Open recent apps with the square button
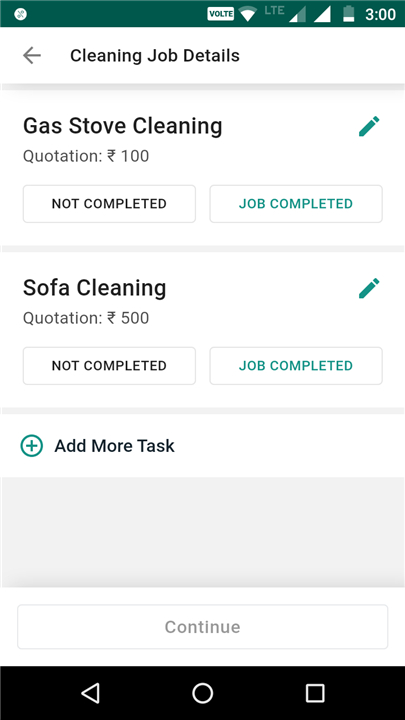Viewport: 405px width, 720px height. [315, 693]
